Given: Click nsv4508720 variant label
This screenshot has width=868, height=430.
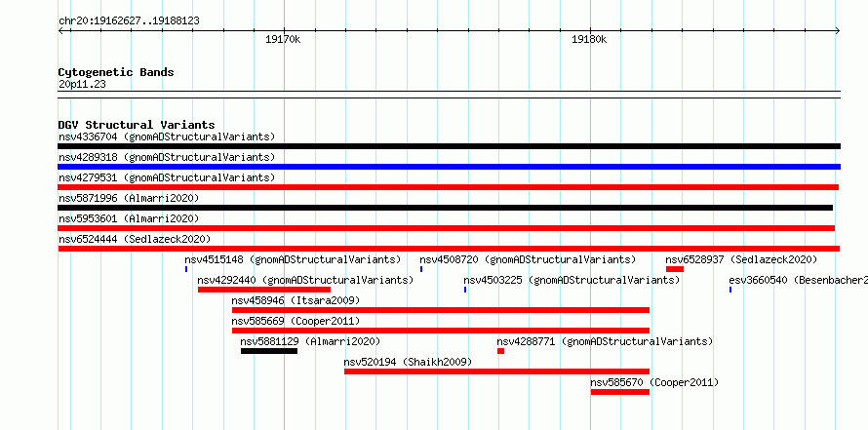Looking at the screenshot, I should pos(528,259).
